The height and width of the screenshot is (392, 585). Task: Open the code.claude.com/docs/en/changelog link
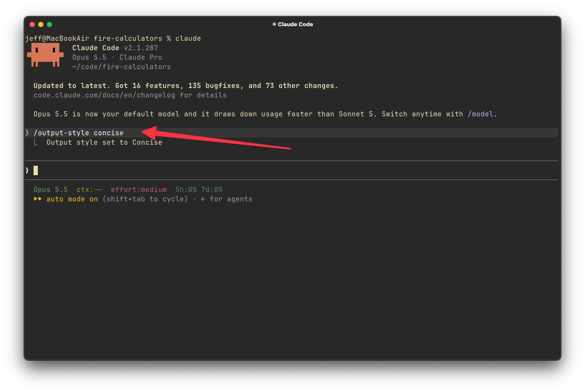(104, 95)
